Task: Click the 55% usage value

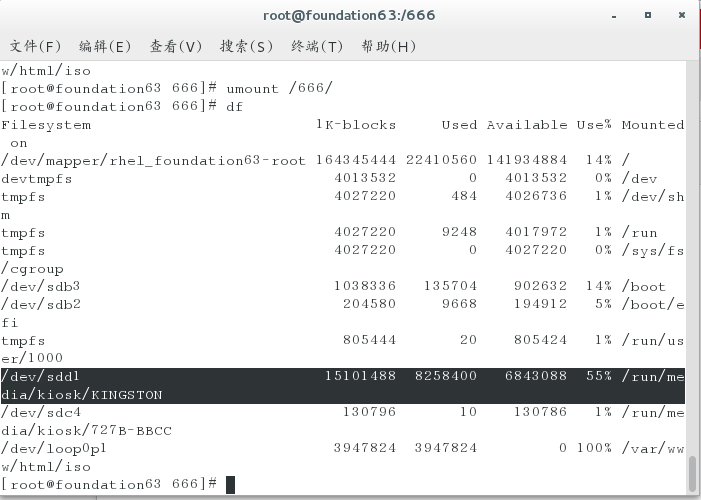Action: point(599,376)
